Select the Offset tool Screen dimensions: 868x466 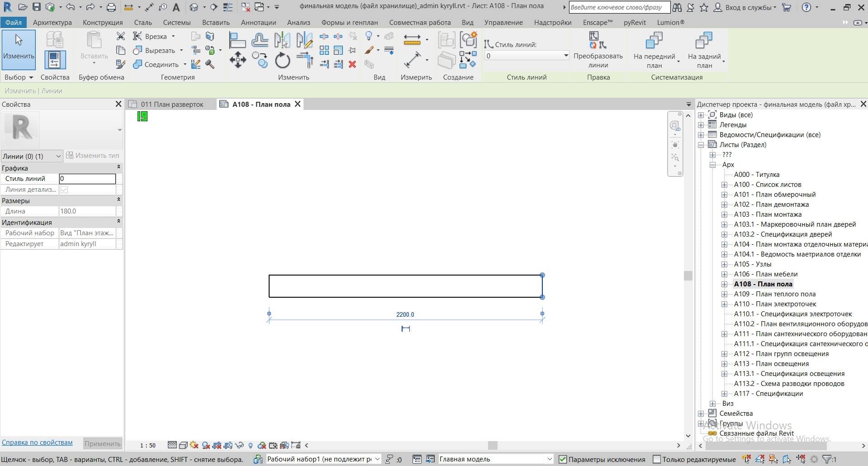pyautogui.click(x=260, y=41)
